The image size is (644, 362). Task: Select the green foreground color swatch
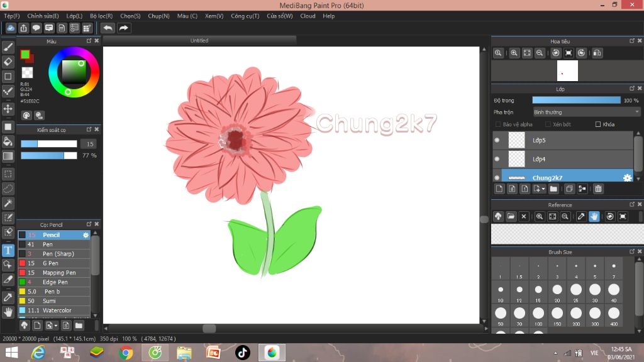tap(25, 54)
